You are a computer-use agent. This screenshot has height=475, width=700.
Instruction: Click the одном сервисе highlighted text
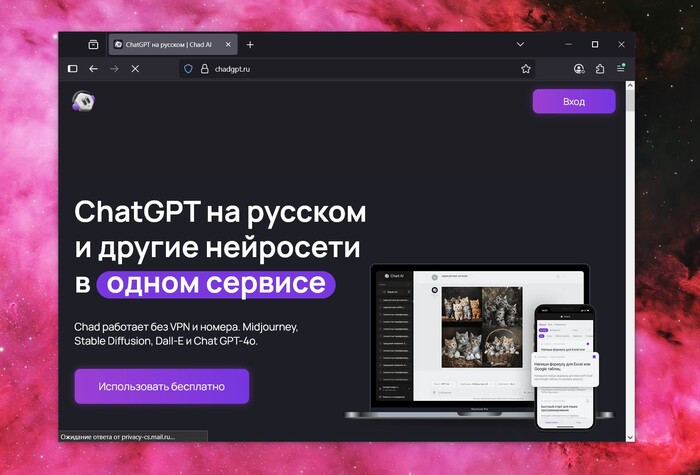pos(216,284)
